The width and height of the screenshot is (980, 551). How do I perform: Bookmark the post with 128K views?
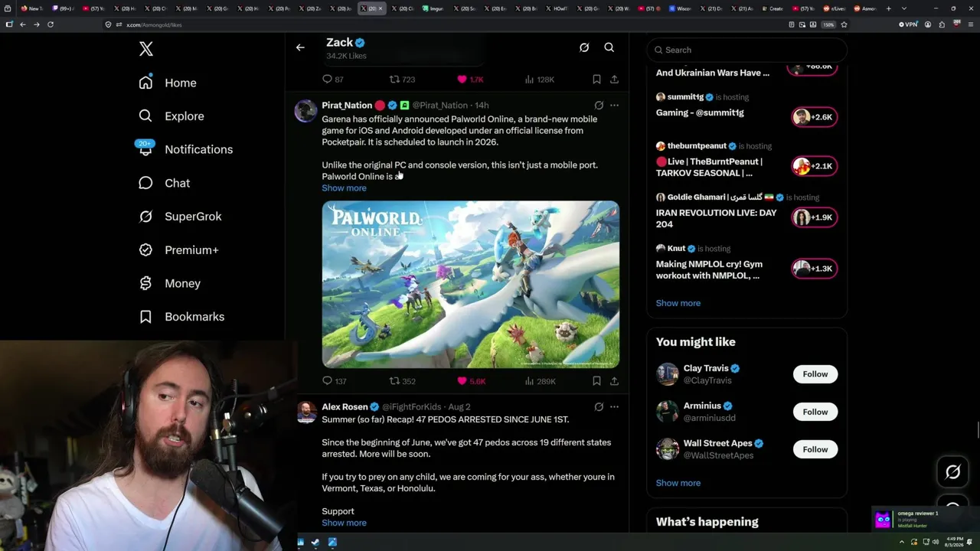(x=596, y=80)
